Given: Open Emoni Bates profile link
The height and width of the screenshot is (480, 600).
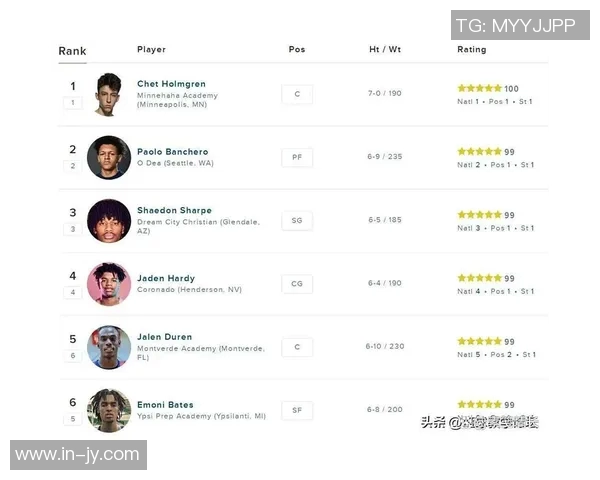Looking at the screenshot, I should 165,405.
